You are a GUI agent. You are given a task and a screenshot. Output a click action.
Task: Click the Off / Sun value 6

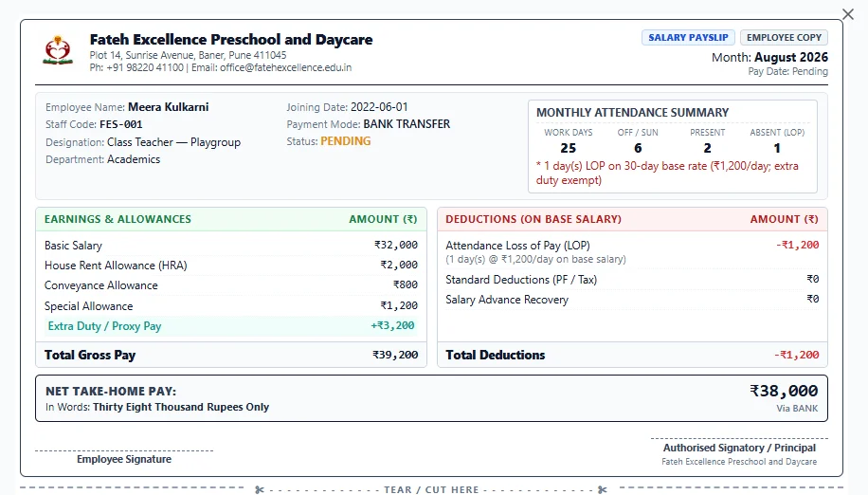click(638, 148)
